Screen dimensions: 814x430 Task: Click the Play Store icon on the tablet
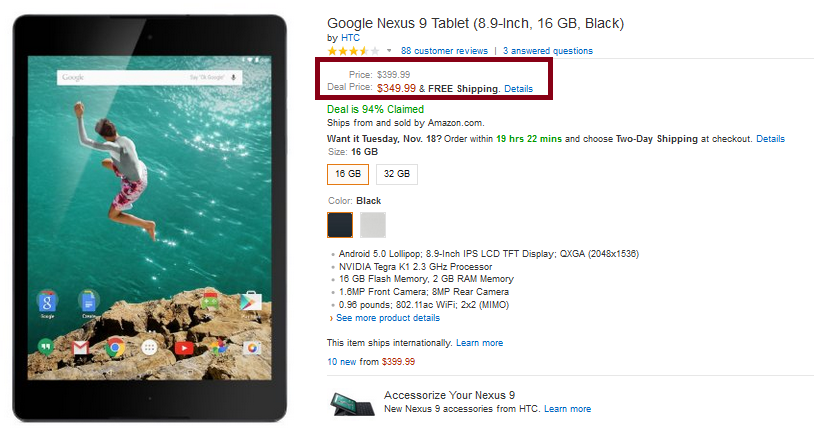(252, 300)
